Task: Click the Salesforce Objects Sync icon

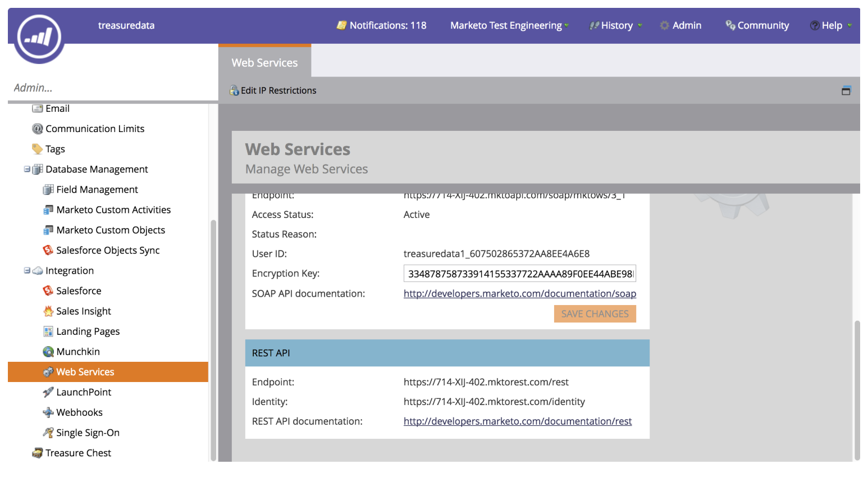Action: click(48, 251)
